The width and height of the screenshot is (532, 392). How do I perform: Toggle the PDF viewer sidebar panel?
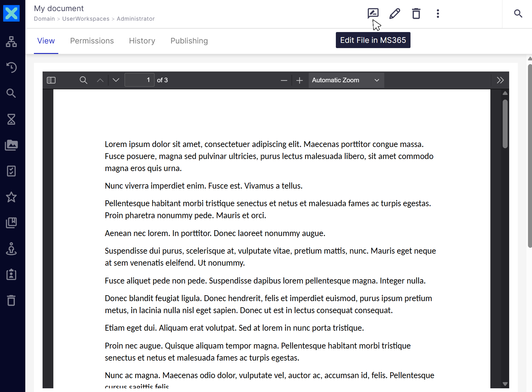click(51, 80)
